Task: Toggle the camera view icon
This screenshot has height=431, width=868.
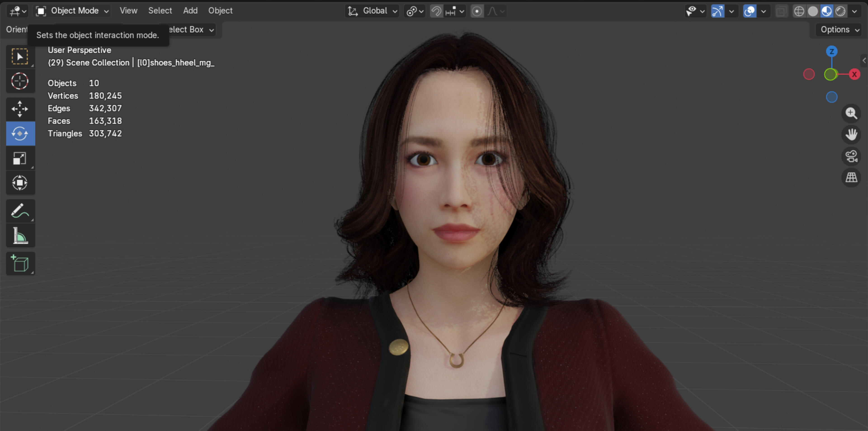Action: (x=851, y=156)
